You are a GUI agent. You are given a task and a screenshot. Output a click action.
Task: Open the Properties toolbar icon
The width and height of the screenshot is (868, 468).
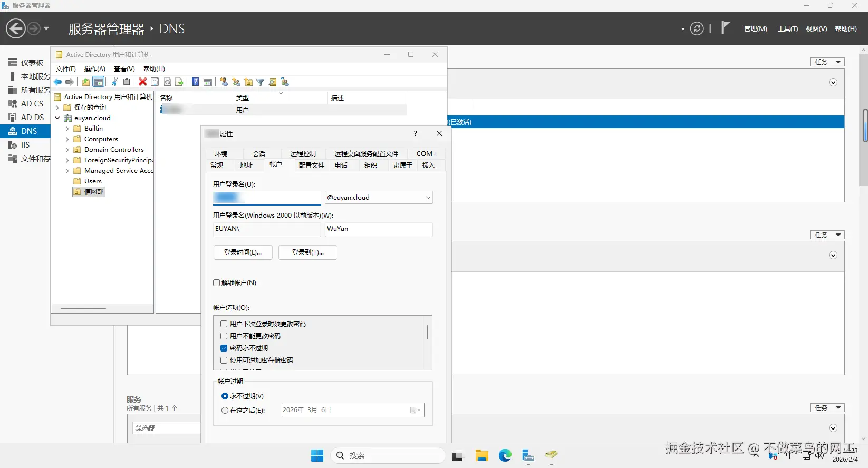pos(155,82)
